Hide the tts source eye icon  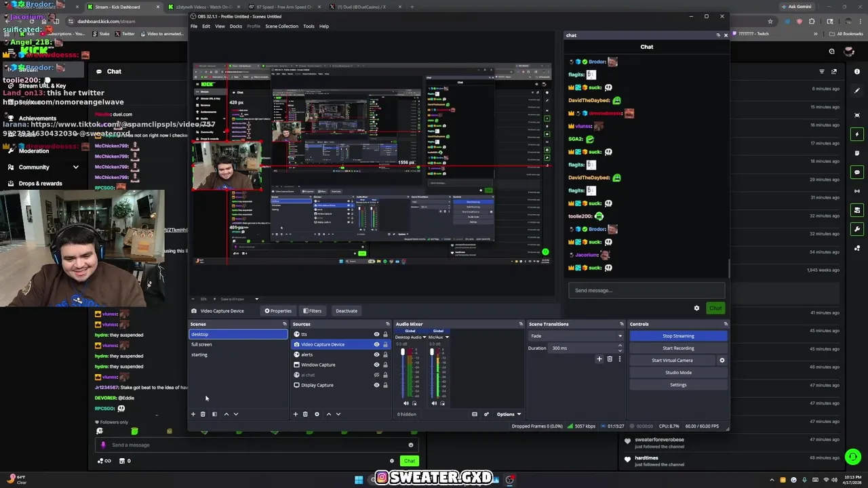376,334
